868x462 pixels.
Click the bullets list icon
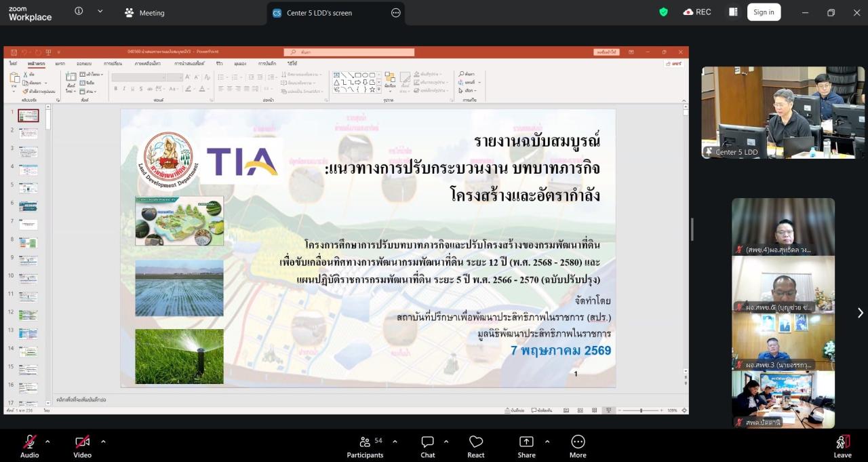tap(221, 77)
